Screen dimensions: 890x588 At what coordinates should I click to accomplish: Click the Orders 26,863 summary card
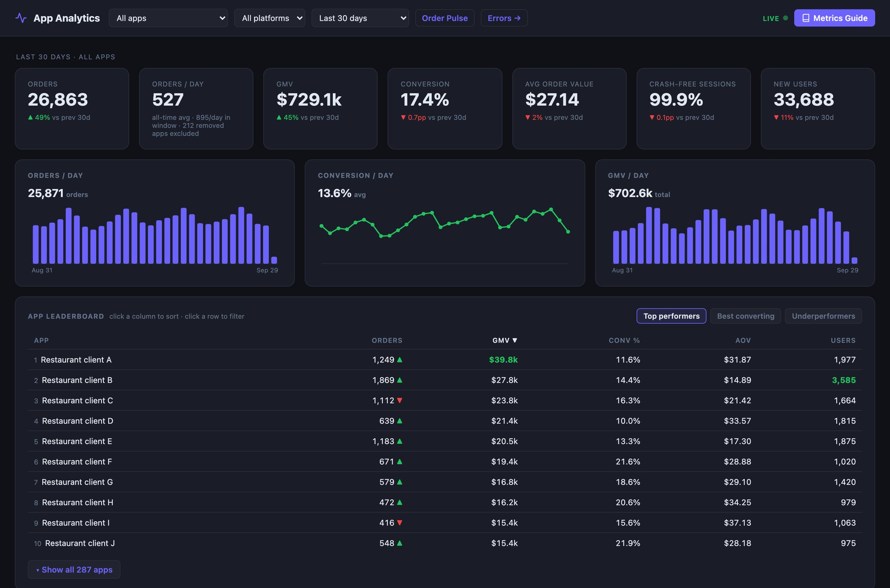tap(72, 109)
